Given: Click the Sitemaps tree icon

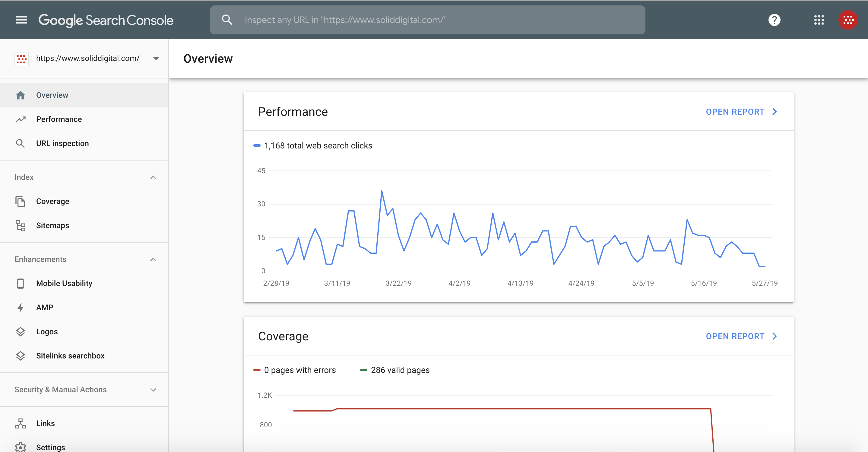Looking at the screenshot, I should 21,225.
